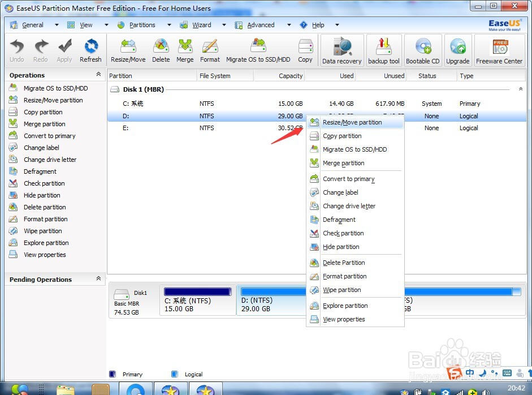Open the Partitions menu dropdown arrow
Image resolution: width=532 pixels, height=395 pixels.
169,25
